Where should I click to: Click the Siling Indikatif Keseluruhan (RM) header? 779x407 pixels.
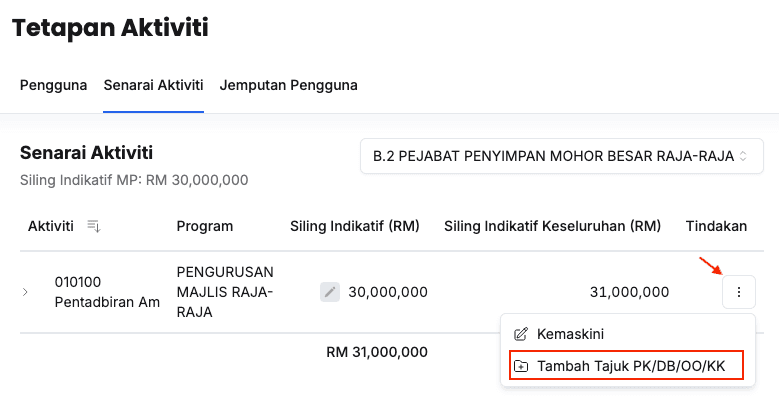coord(552,226)
